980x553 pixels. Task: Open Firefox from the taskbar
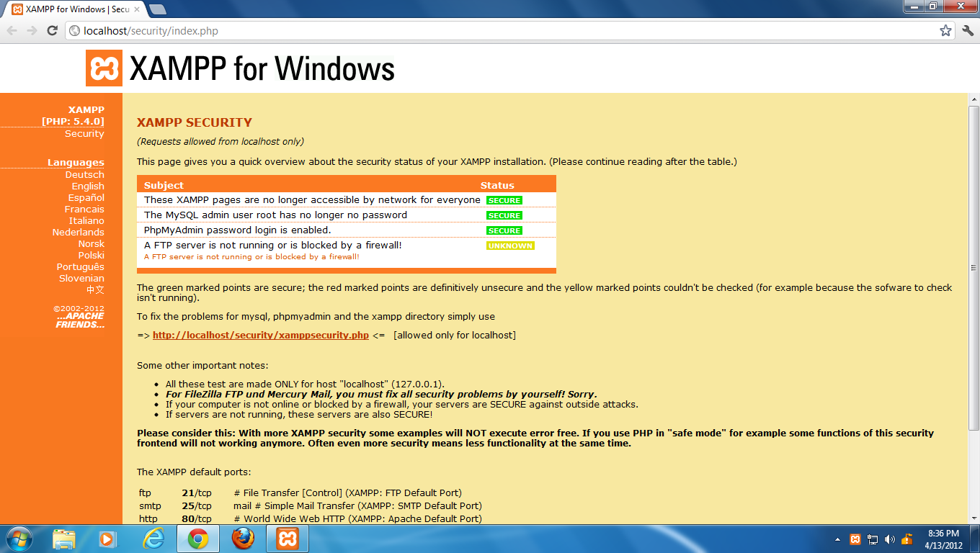point(243,539)
